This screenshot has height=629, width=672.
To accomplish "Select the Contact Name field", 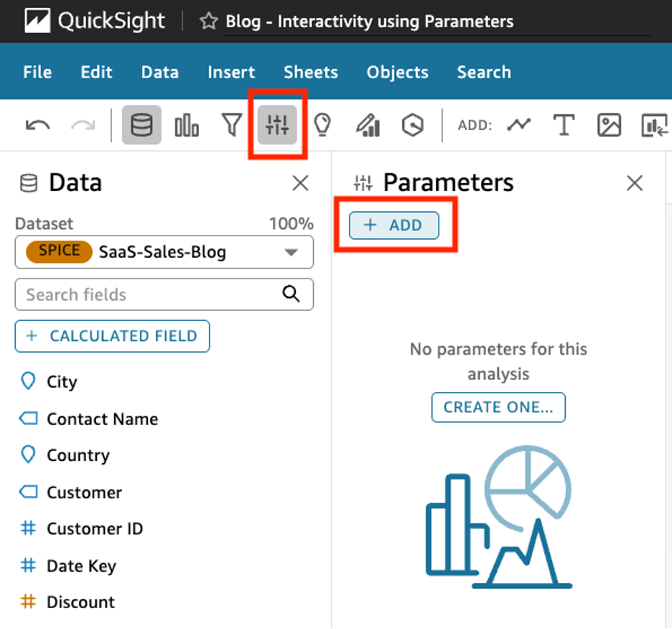I will pyautogui.click(x=102, y=419).
